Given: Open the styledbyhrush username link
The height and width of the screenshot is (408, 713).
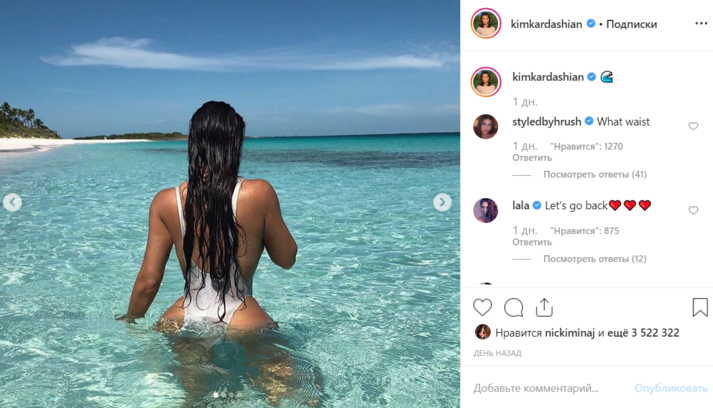Looking at the screenshot, I should pos(547,121).
